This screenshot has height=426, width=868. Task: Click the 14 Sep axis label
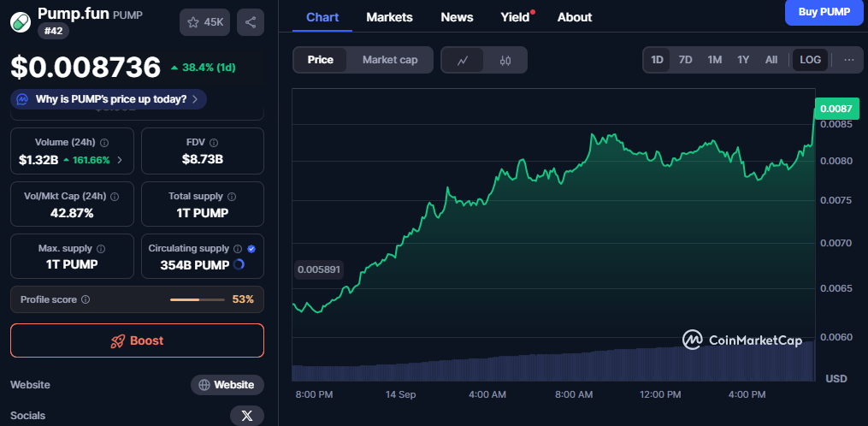pos(401,395)
